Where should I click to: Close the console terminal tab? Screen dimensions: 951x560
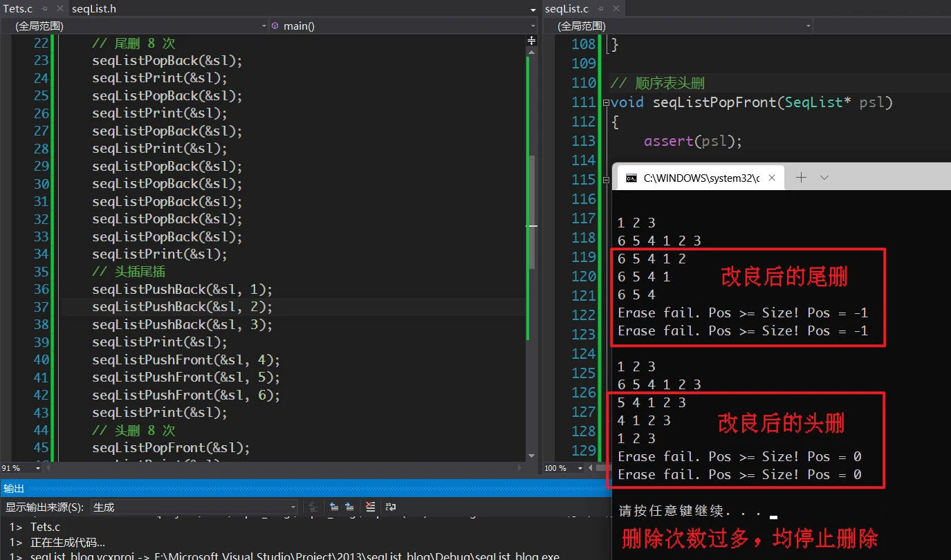(772, 178)
